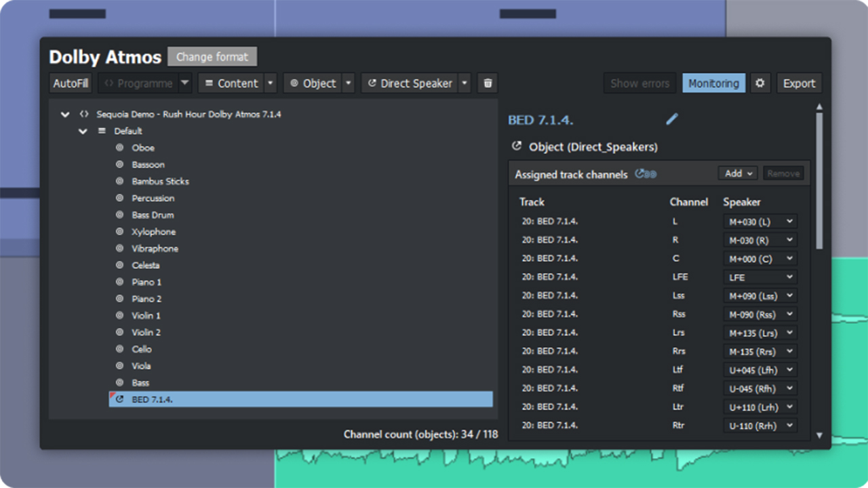Click the Speaker column header
Screen dimensions: 868x488
click(x=742, y=202)
